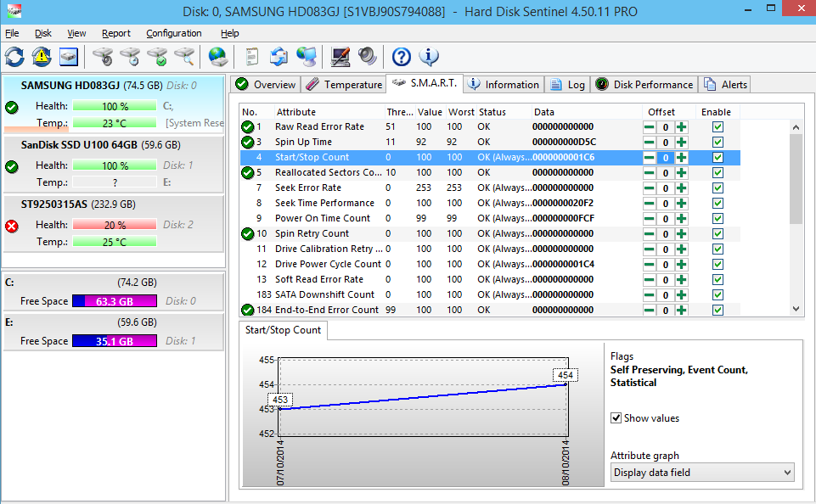816x504 pixels.
Task: Click the blue refresh arrows toolbar icon
Action: click(x=14, y=57)
